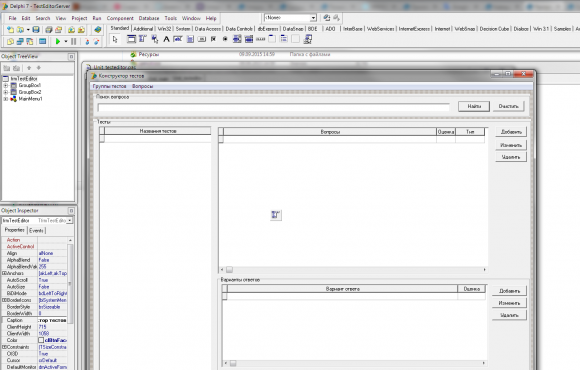Screen dimensions: 580x370
Task: Select the ActionList component in palette
Action: [x=308, y=39]
